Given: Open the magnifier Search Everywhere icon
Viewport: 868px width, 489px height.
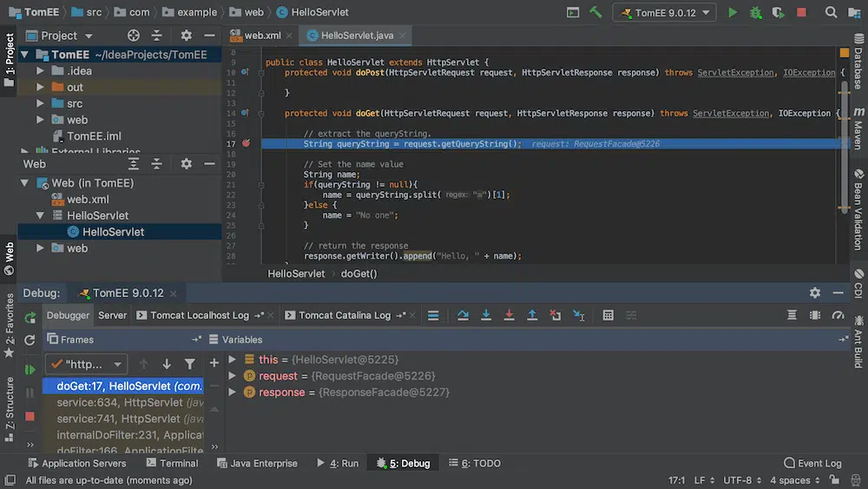Looking at the screenshot, I should [x=831, y=12].
